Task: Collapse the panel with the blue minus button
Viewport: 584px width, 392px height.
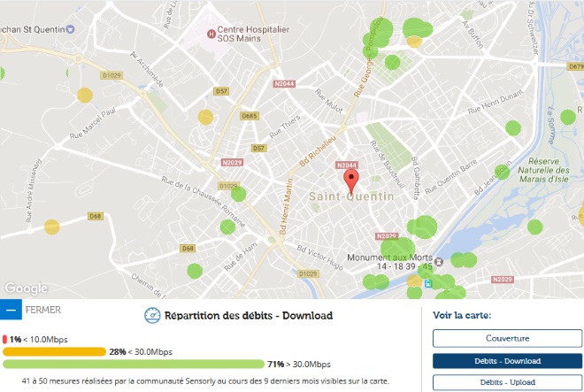Action: pyautogui.click(x=11, y=310)
